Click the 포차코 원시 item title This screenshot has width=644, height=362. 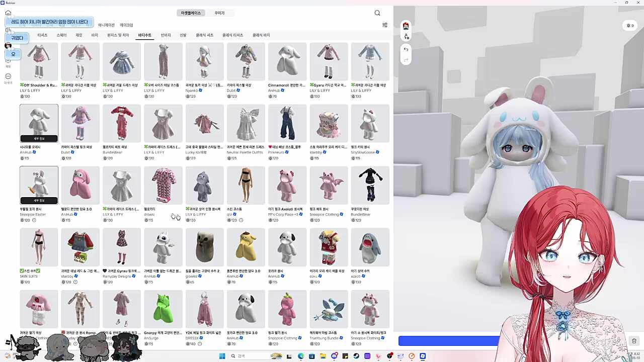(x=276, y=270)
